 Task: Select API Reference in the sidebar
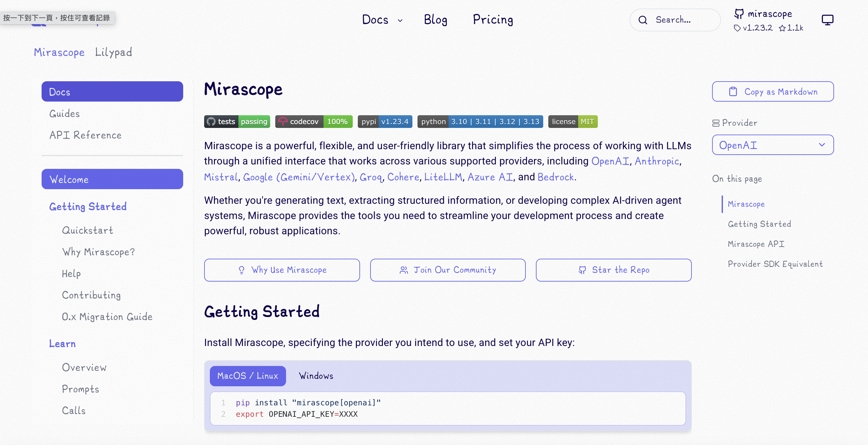(85, 136)
